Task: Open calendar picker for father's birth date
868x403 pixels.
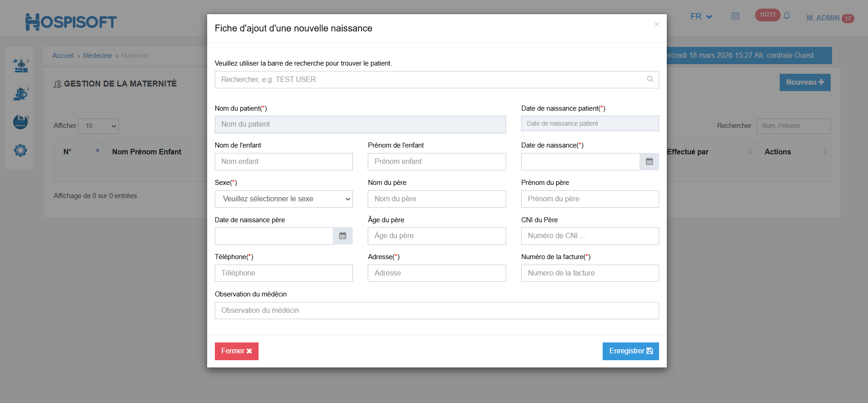Action: [x=343, y=236]
